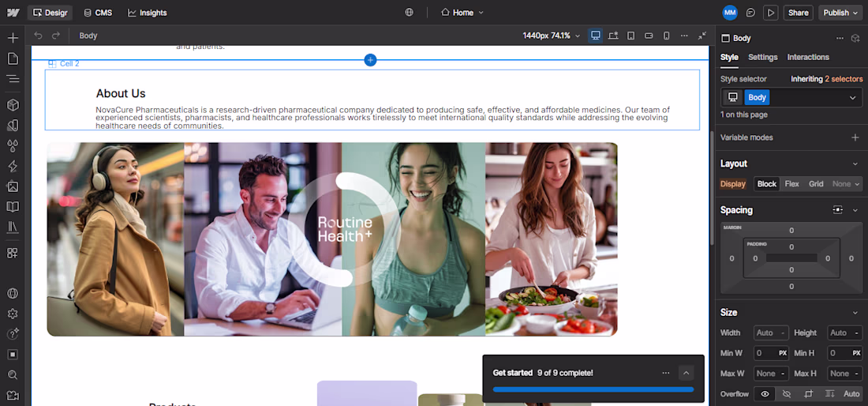Viewport: 868px width, 406px height.
Task: Click the square icon above Search in sidebar
Action: pyautogui.click(x=13, y=355)
